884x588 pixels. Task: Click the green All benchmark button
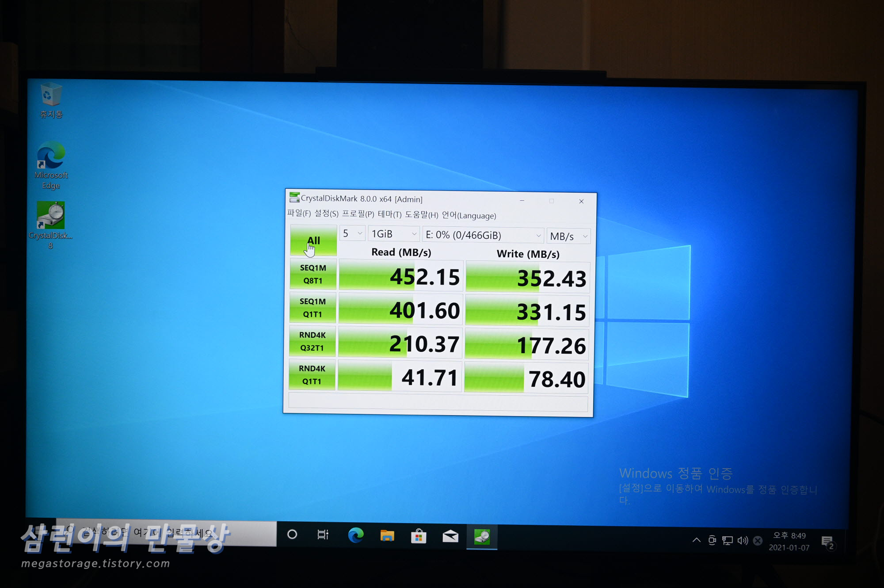pyautogui.click(x=313, y=241)
